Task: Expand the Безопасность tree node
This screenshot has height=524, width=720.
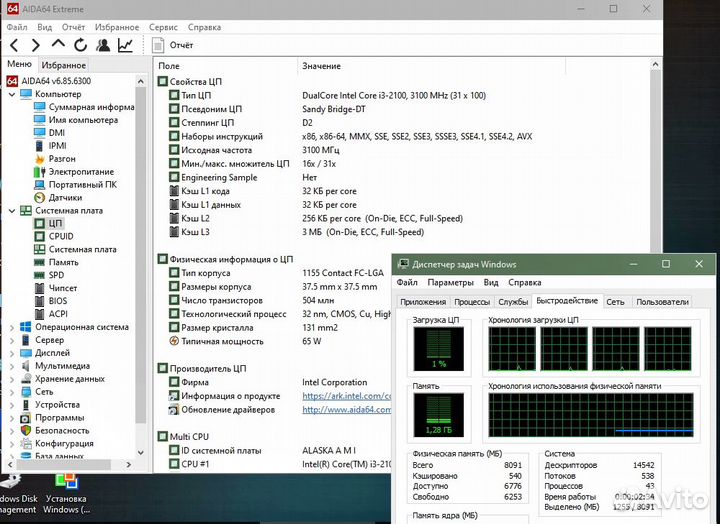Action: [x=12, y=431]
